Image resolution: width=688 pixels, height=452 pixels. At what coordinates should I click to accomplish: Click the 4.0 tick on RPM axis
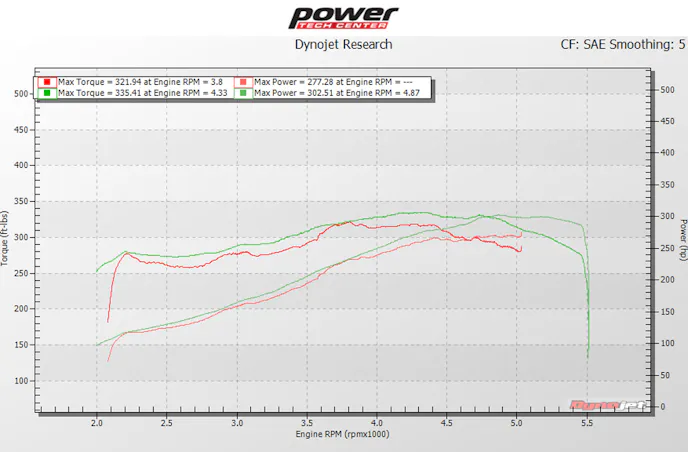(x=376, y=424)
